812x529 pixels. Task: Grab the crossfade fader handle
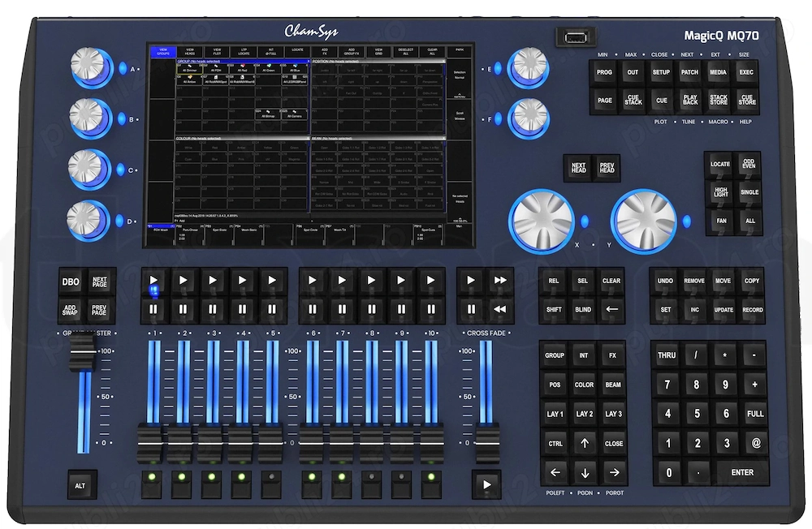(486, 443)
